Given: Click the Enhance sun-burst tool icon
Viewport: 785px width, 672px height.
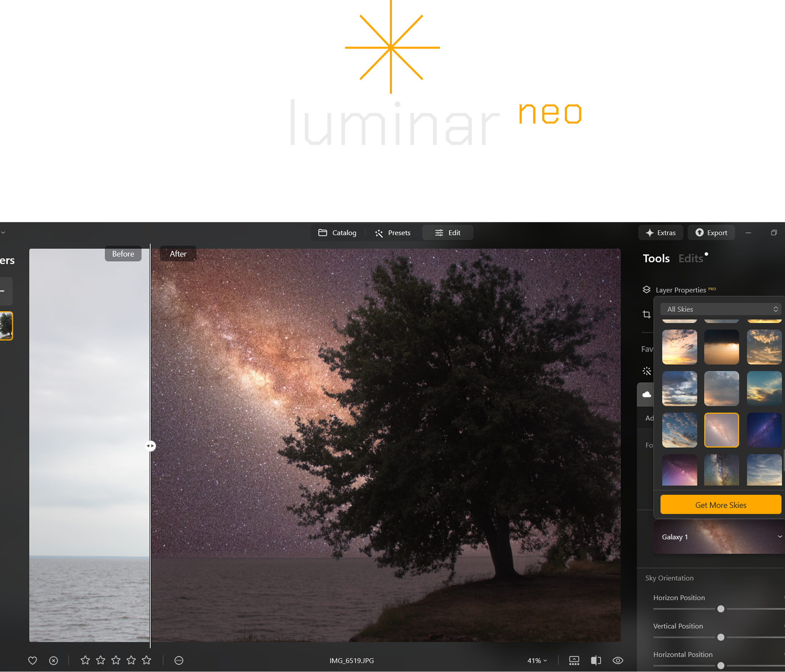Looking at the screenshot, I should point(647,371).
